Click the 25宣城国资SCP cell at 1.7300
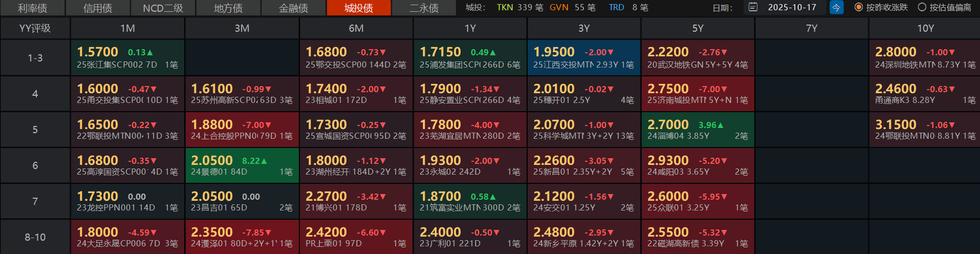Viewport: 980px width, 254px height. tap(356, 130)
